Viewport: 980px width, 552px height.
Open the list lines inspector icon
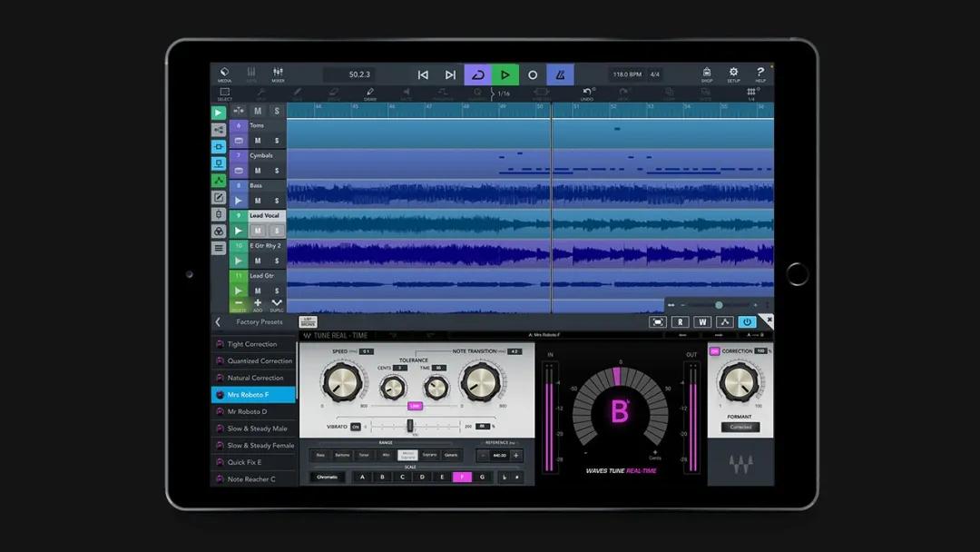[219, 248]
